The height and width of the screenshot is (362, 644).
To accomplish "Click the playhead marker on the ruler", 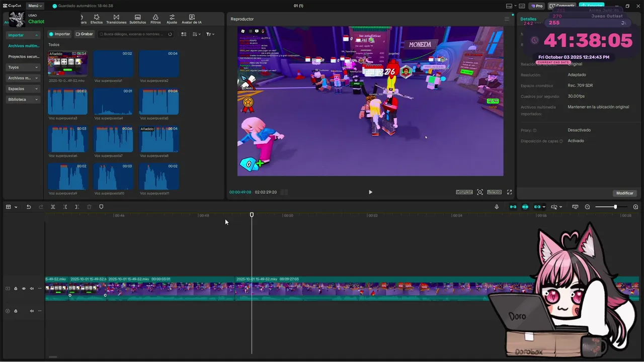I will [x=252, y=215].
